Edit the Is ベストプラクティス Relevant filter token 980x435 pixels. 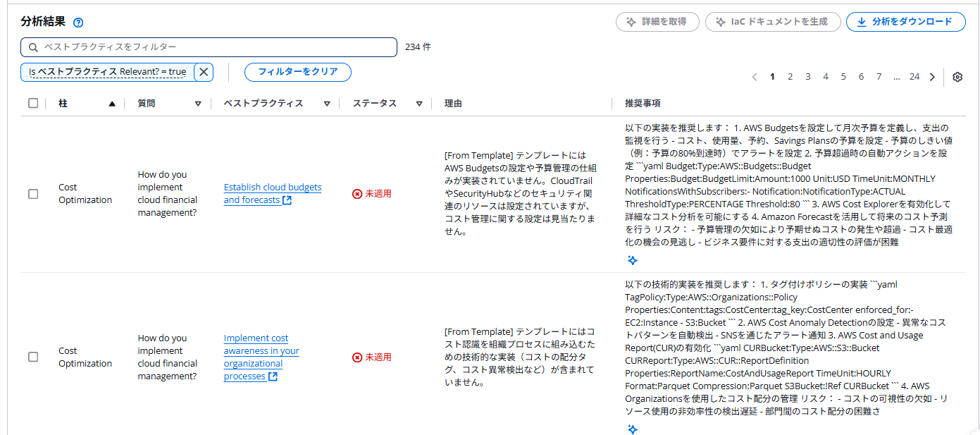(x=107, y=72)
